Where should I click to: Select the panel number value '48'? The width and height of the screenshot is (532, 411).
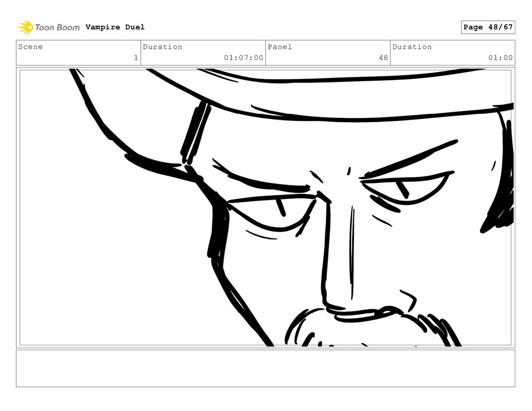tap(383, 58)
